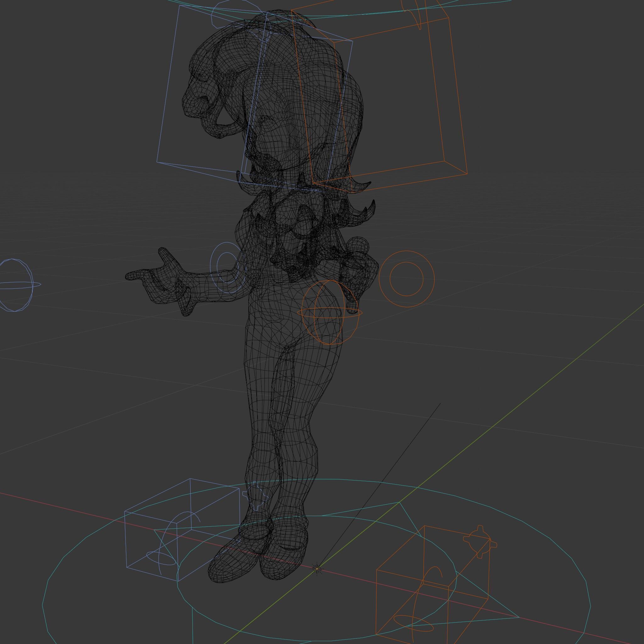Select the orange double-ring control beside the hip
Image resolution: width=644 pixels, height=644 pixels.
coord(406,279)
